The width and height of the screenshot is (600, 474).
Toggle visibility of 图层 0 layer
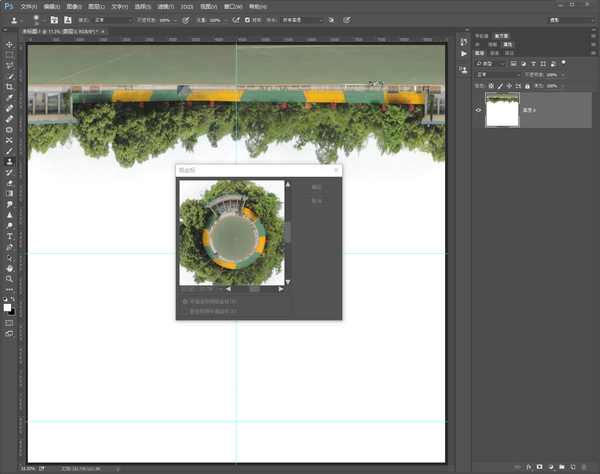pyautogui.click(x=478, y=110)
